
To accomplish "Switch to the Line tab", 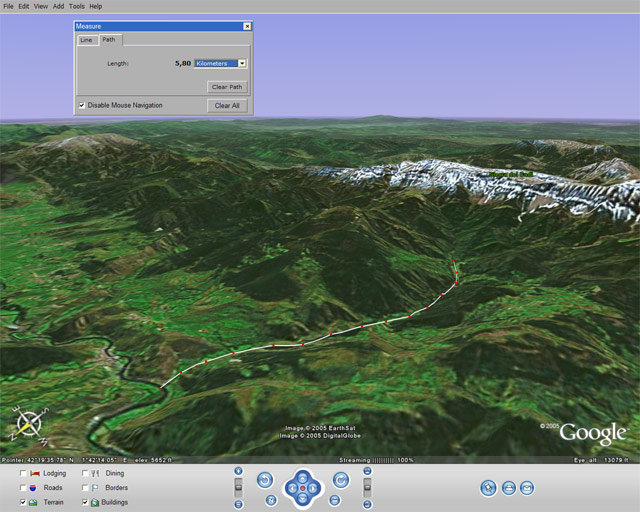I will 86,40.
